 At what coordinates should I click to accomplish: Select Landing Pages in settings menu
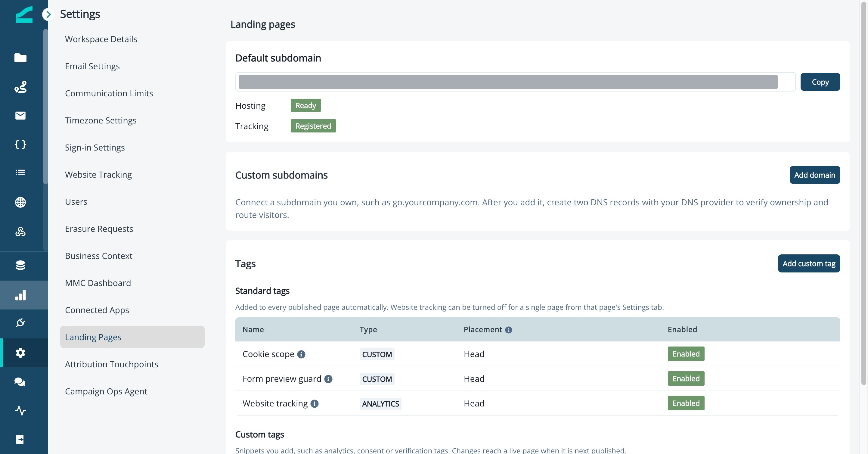pyautogui.click(x=132, y=337)
